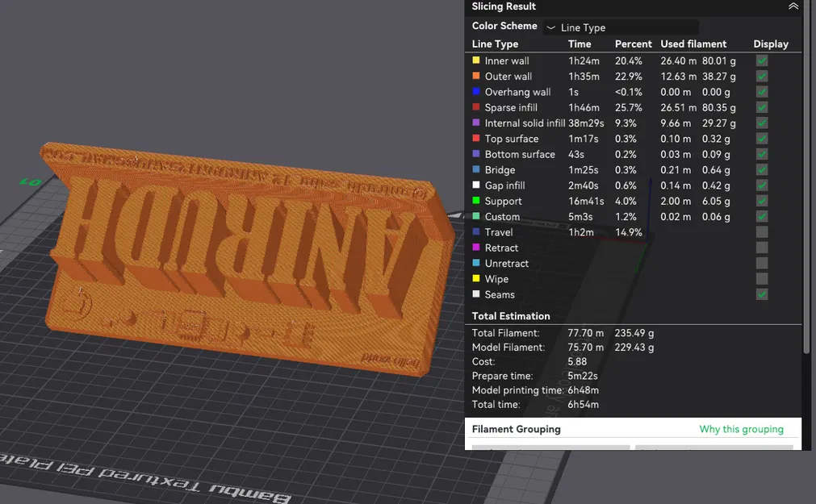Open the Color Scheme Line Type dropdown
Image resolution: width=816 pixels, height=504 pixels.
[619, 27]
